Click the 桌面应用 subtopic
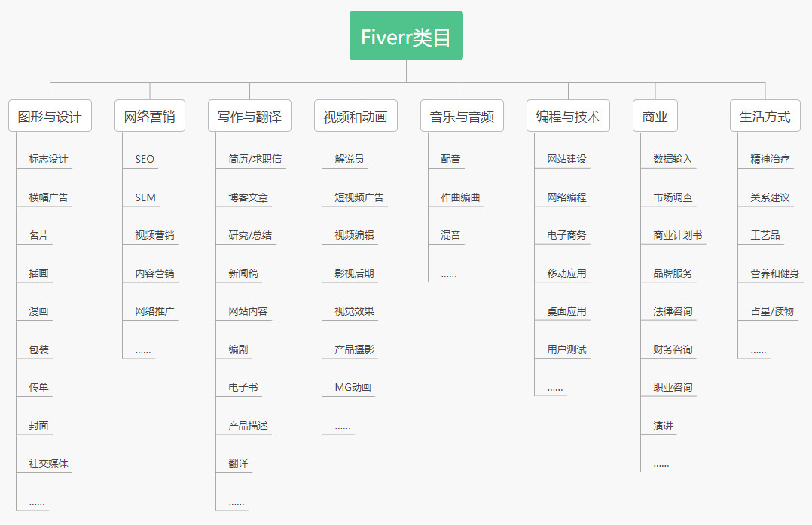Viewport: 812px width, 525px height. point(566,311)
